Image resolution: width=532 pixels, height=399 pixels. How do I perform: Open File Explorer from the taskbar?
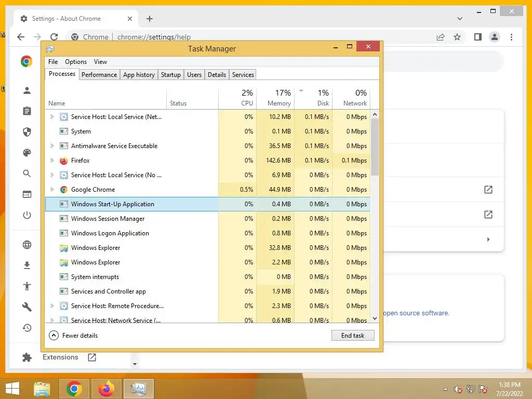(42, 389)
